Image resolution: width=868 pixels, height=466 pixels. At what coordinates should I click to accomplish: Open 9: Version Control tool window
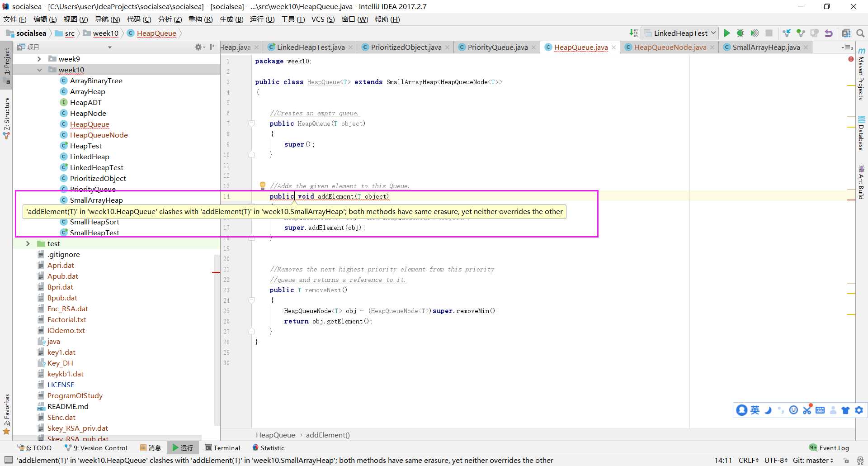point(96,448)
